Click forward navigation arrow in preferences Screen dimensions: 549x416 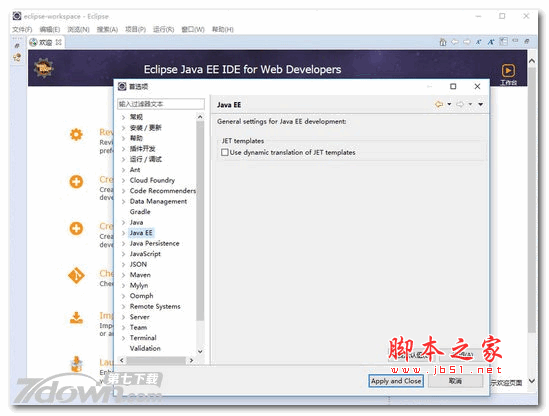[x=460, y=104]
